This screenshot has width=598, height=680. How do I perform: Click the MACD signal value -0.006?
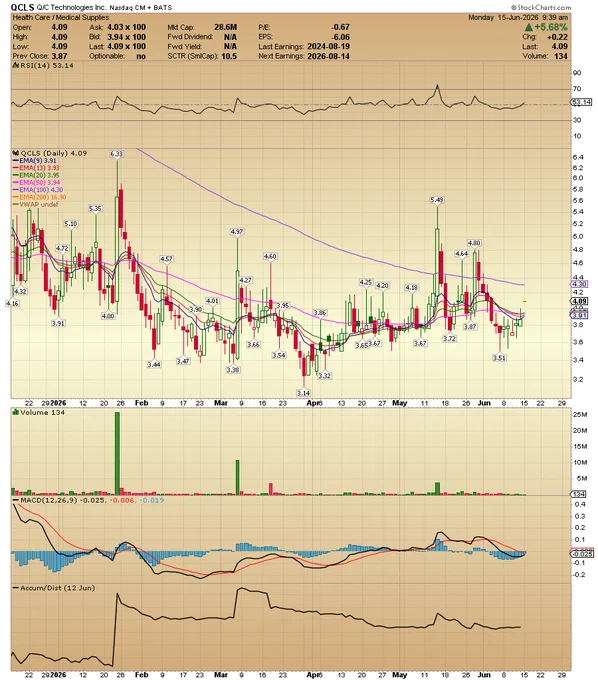click(121, 500)
